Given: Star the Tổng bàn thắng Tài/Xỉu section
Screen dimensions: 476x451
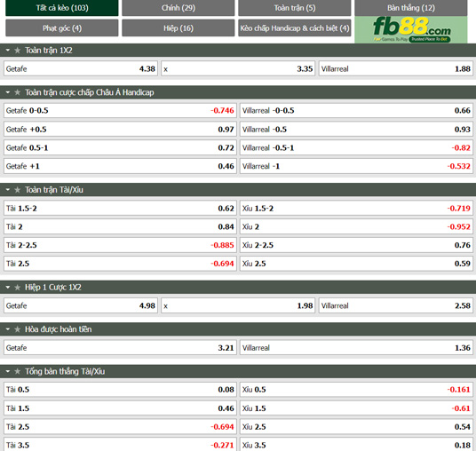Looking at the screenshot, I should pos(17,371).
